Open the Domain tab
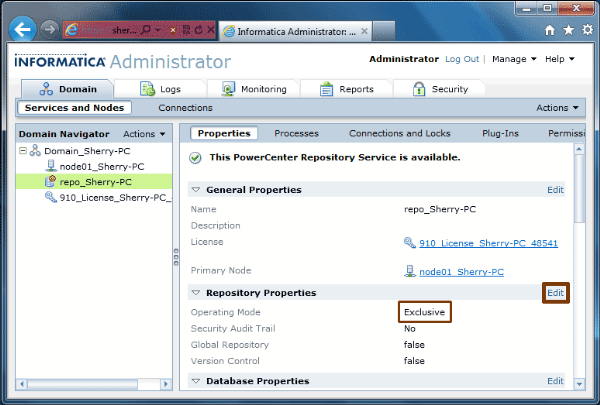Image resolution: width=600 pixels, height=405 pixels. pos(68,89)
